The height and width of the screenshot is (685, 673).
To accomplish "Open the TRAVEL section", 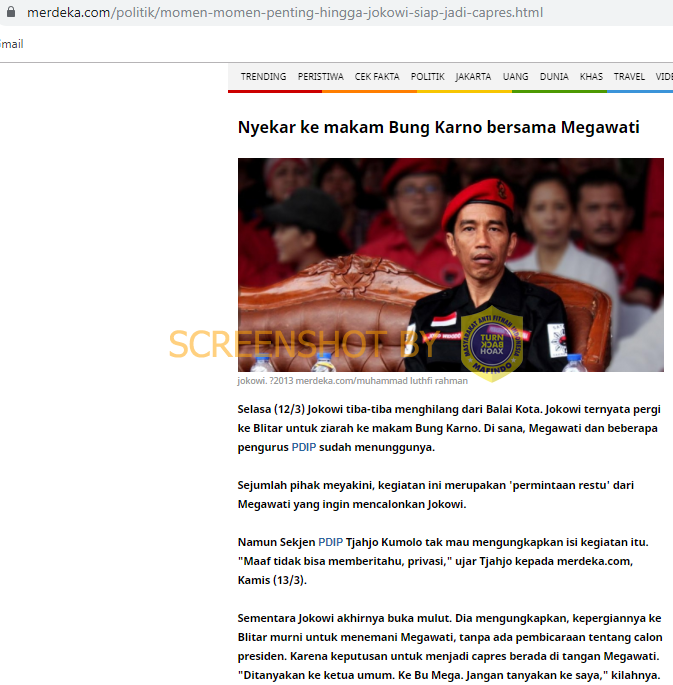I will tap(629, 77).
